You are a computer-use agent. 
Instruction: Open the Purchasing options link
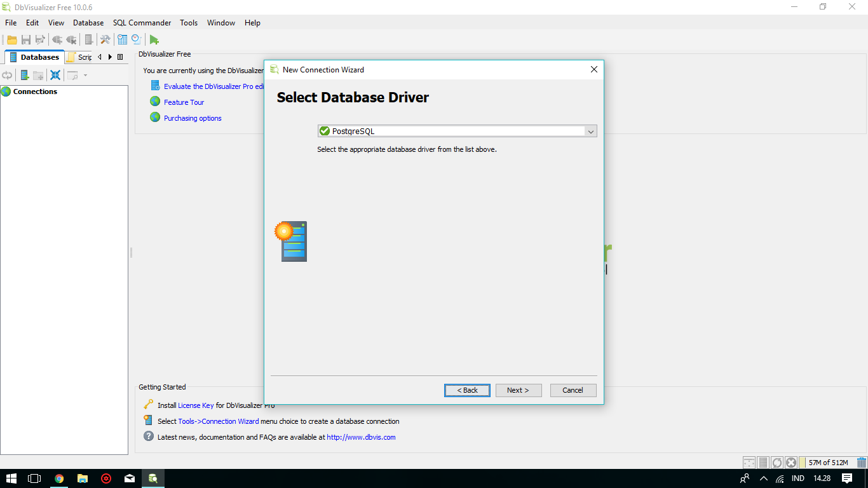coord(193,118)
